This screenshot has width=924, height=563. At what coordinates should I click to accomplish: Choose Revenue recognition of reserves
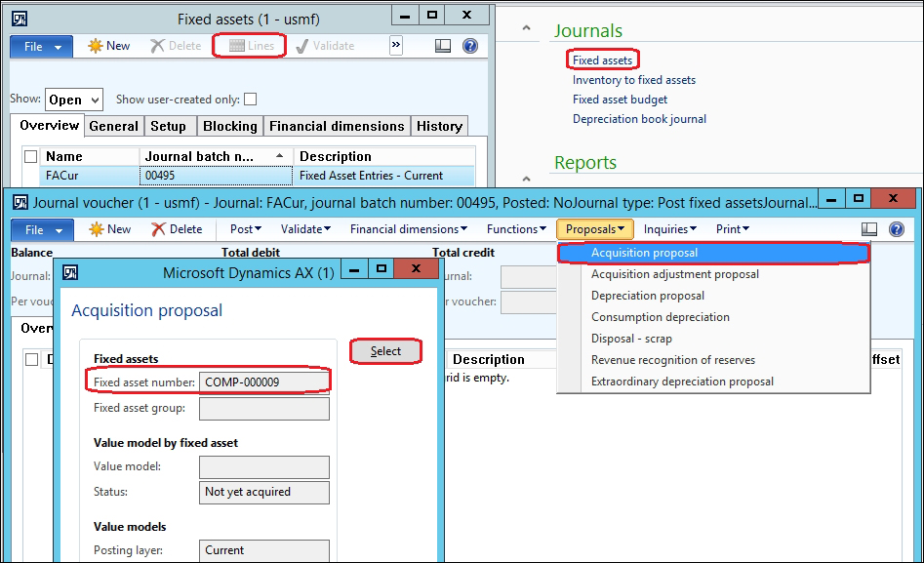pos(713,360)
